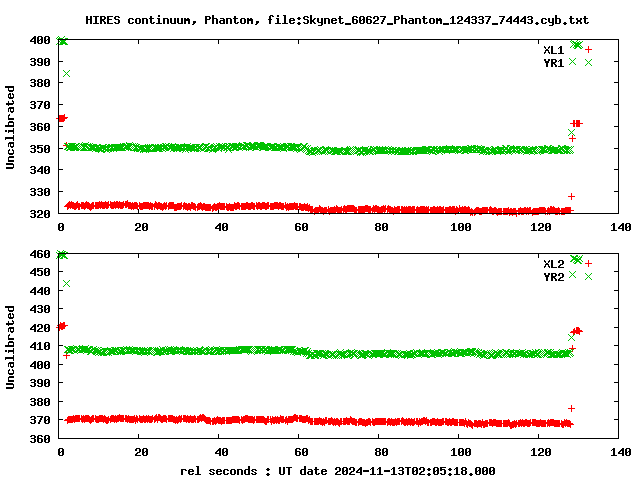640x480 pixels.
Task: Click the red plus marker beside XL2 legend
Action: click(x=588, y=264)
